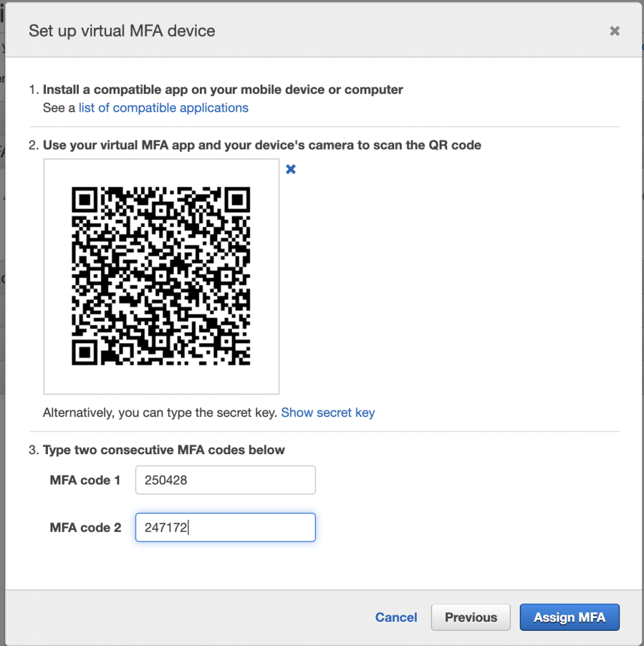Open the list of compatible applications link
644x646 pixels.
pyautogui.click(x=163, y=107)
